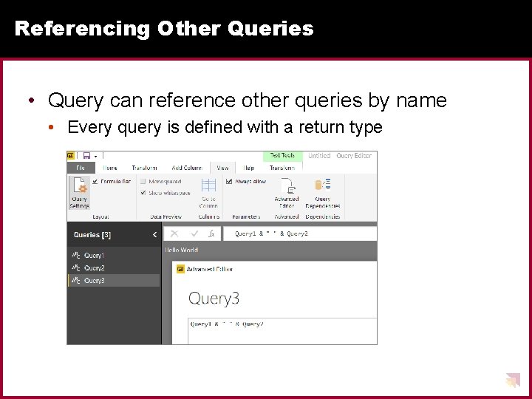Viewport: 532px width, 399px height.
Task: Select Query2 in Queries list
Action: click(114, 267)
